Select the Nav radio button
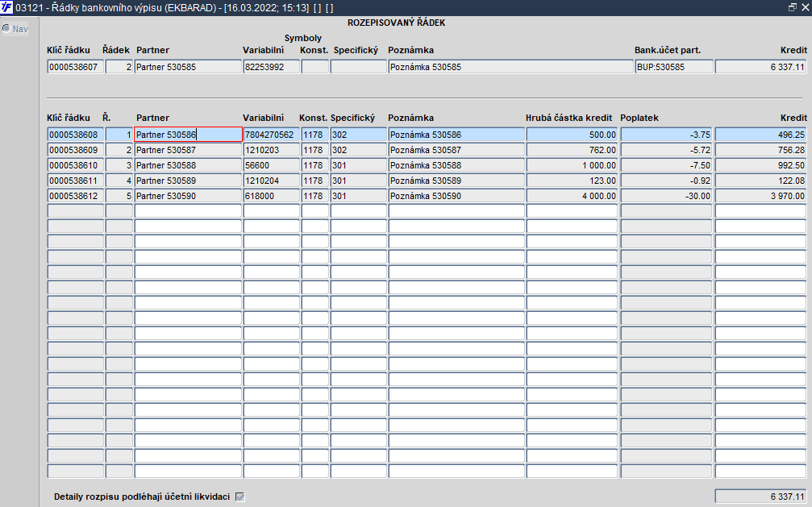This screenshot has width=812, height=507. 6,28
